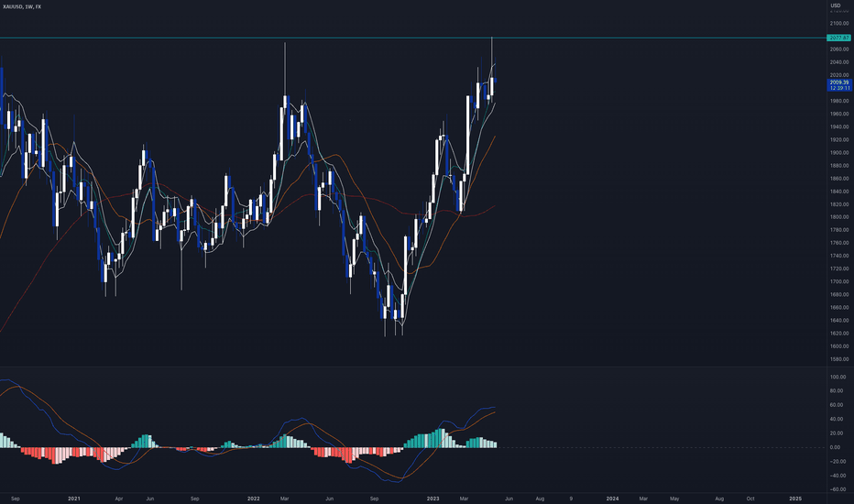Click the 1580.00 price scale label
The image size is (854, 504).
click(839, 359)
